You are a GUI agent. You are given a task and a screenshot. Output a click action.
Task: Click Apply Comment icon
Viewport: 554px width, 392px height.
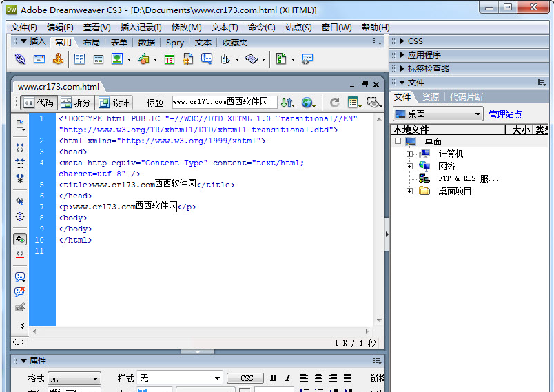click(x=20, y=277)
